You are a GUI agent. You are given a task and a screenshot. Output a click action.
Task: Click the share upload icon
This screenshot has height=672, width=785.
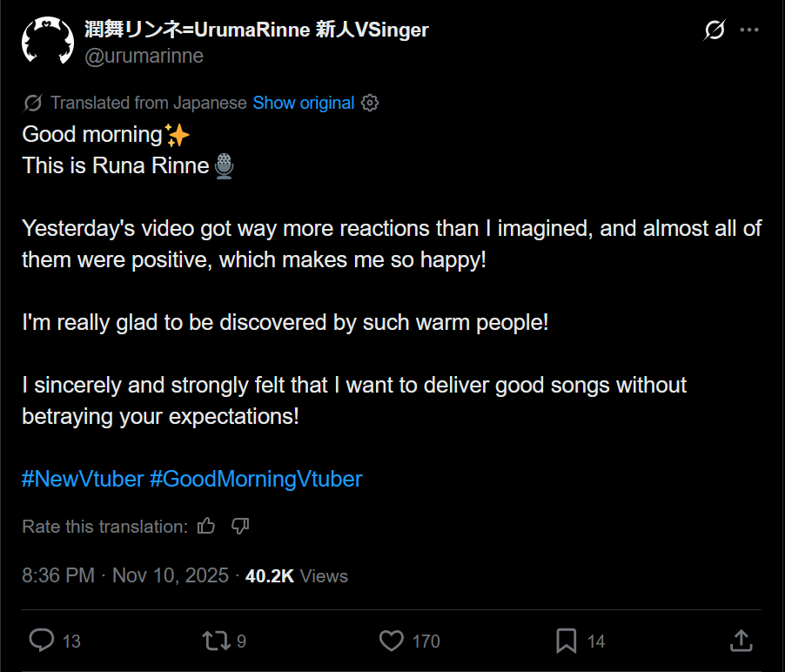[741, 642]
